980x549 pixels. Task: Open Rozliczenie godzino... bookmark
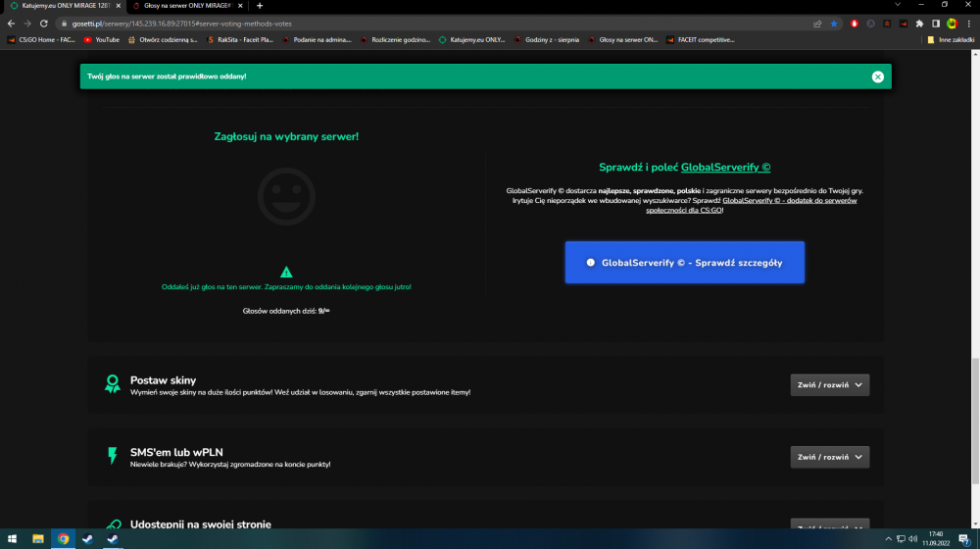pyautogui.click(x=396, y=40)
